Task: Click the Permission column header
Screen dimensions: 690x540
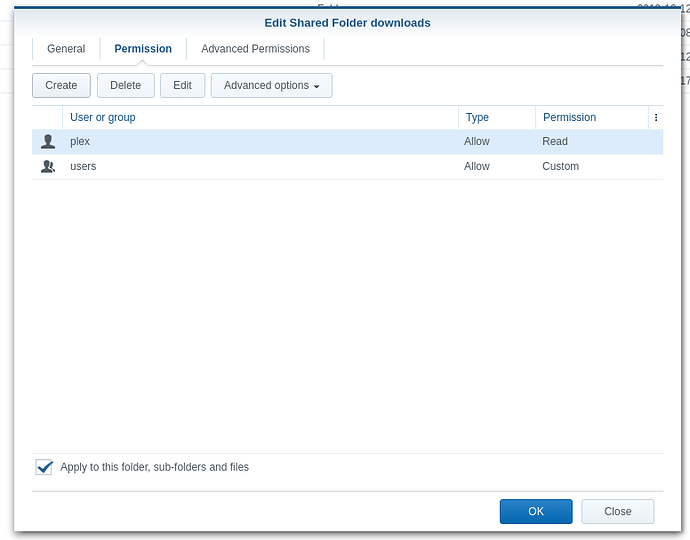Action: 569,118
